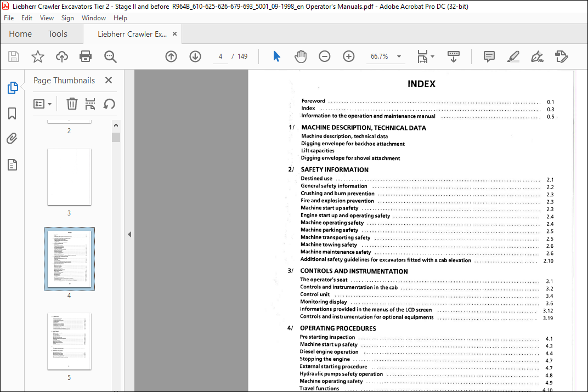Open the Window menu
588x392 pixels.
coord(94,18)
